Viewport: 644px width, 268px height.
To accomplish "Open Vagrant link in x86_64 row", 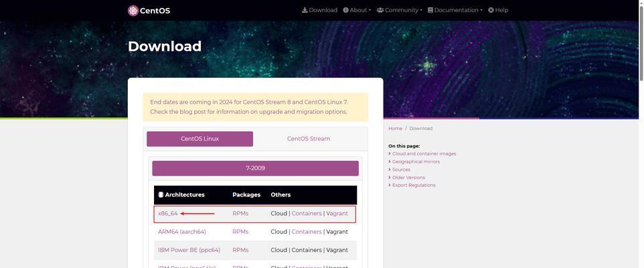I will [x=337, y=214].
